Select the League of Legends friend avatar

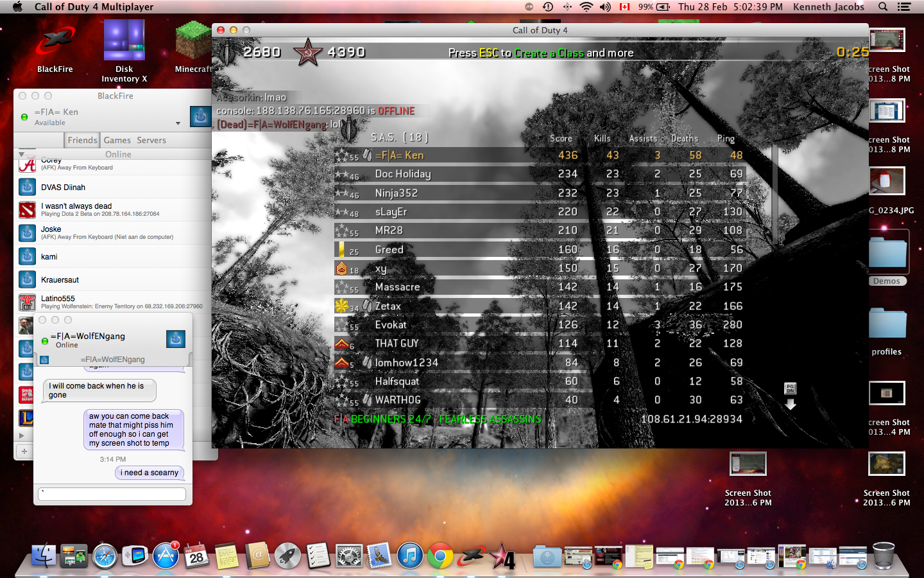(27, 418)
